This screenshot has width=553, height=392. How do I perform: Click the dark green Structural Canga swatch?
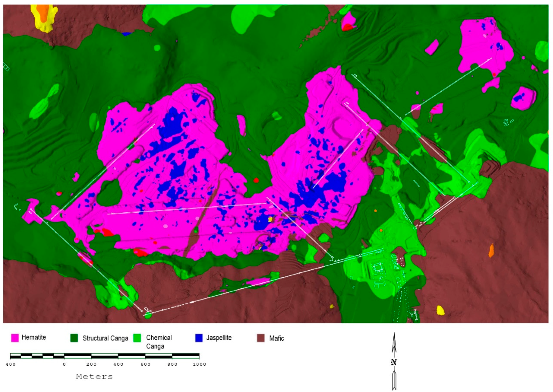[74, 338]
